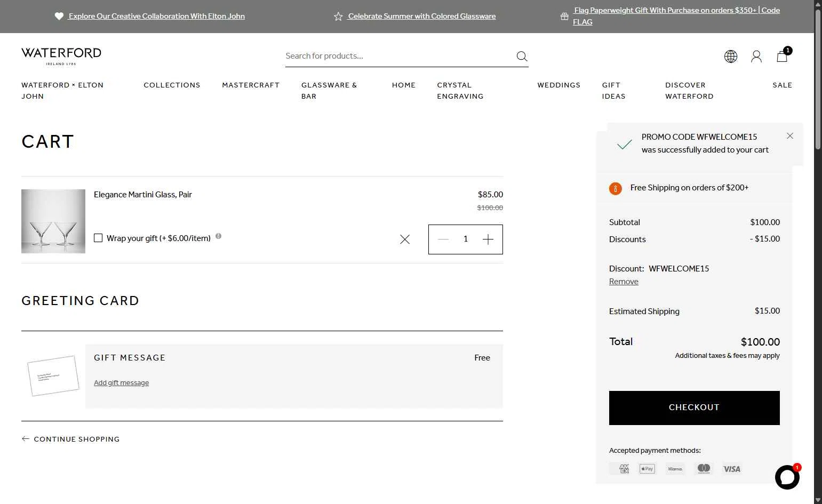
Task: Click the Apple Pay payment icon
Action: 647,469
